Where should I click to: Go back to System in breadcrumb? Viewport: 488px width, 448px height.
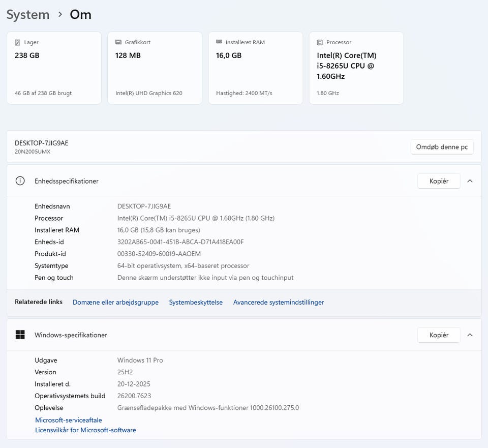point(28,15)
